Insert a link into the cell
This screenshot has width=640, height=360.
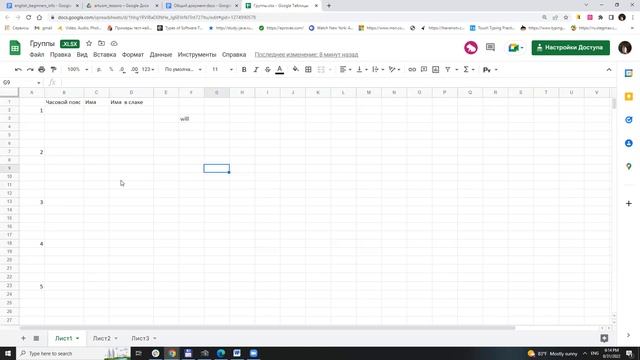[x=412, y=70]
